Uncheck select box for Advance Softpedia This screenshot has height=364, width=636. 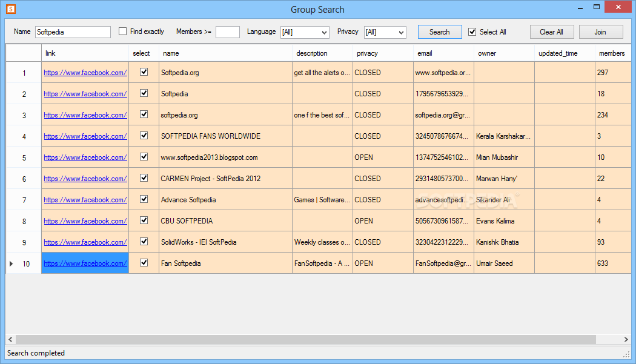tap(144, 199)
